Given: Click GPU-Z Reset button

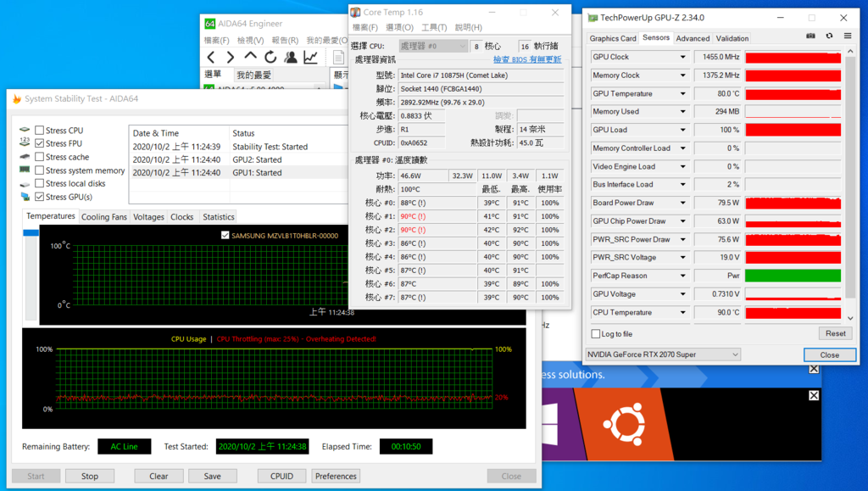Looking at the screenshot, I should pos(835,333).
